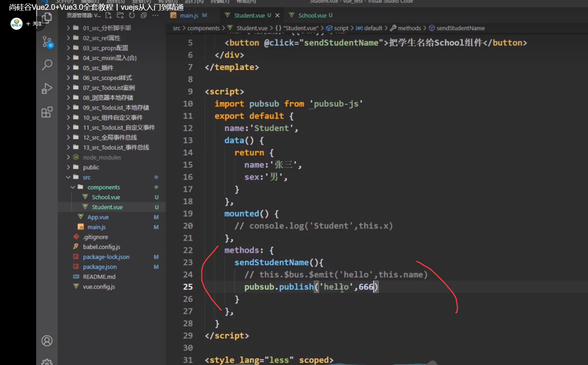The image size is (588, 365).
Task: Open the Extensions view
Action: tap(47, 112)
